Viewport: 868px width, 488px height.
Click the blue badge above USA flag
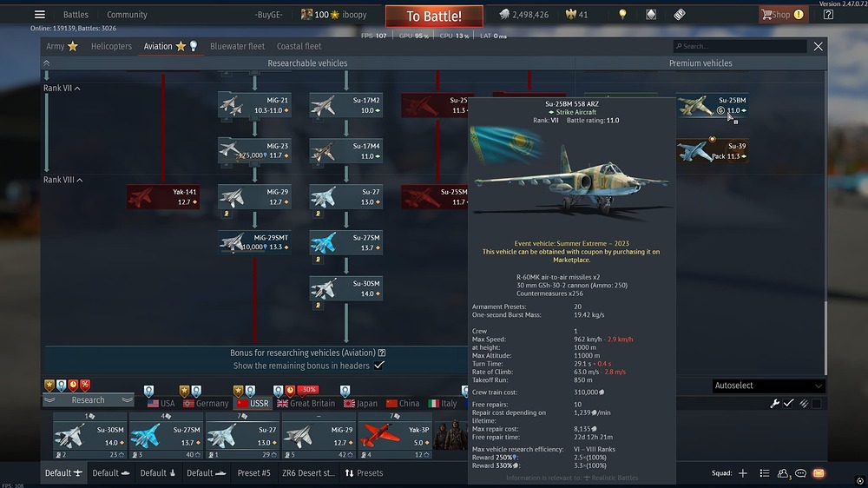(x=149, y=391)
